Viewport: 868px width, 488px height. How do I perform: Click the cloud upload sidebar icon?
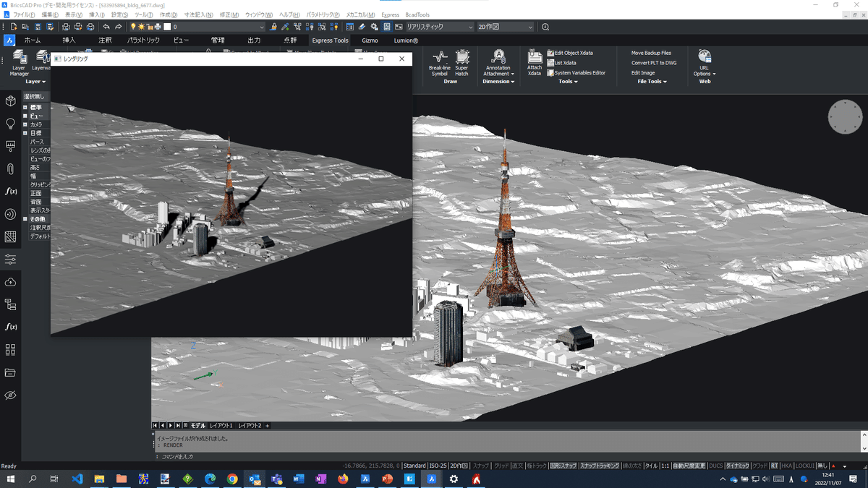(10, 282)
